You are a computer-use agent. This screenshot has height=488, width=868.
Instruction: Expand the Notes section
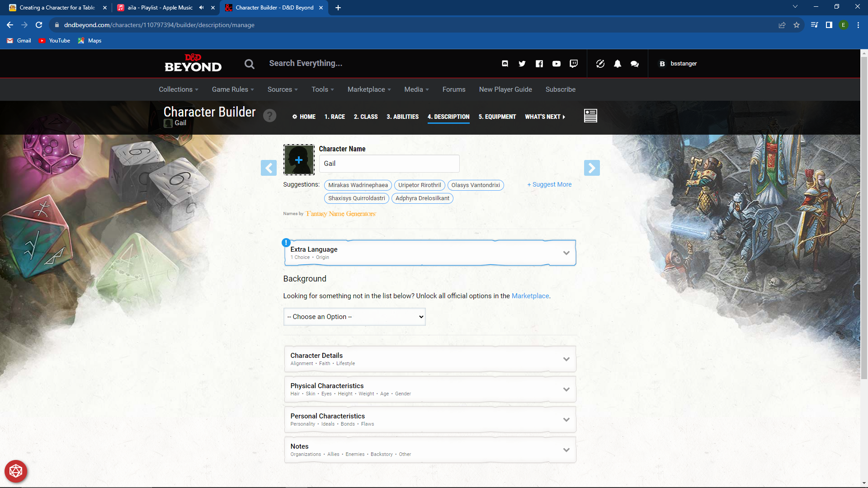pyautogui.click(x=430, y=450)
